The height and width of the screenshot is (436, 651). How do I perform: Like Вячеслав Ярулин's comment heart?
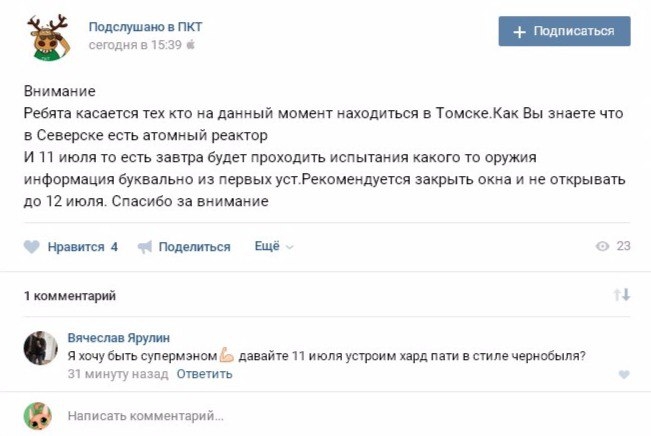[624, 375]
